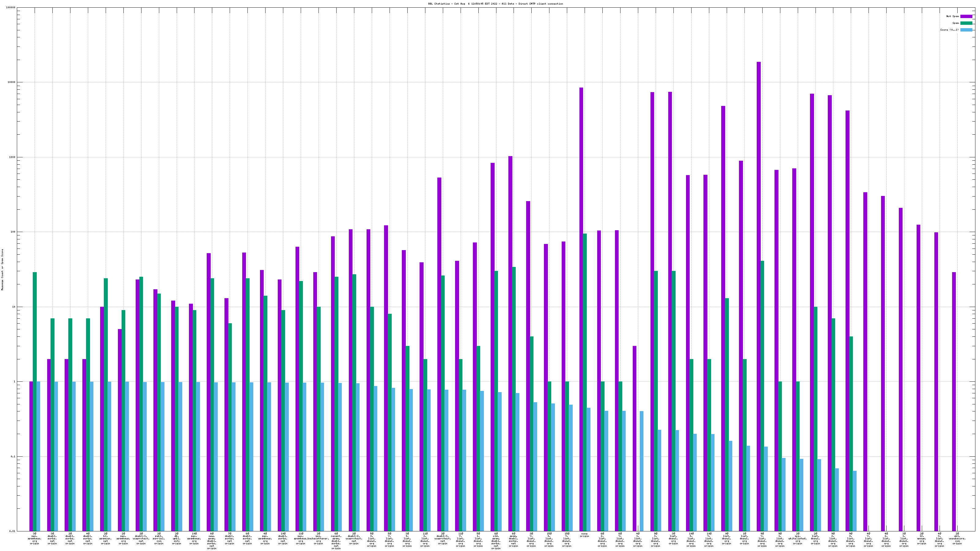Click the Message Count or Spam Score axis label

tap(2, 270)
